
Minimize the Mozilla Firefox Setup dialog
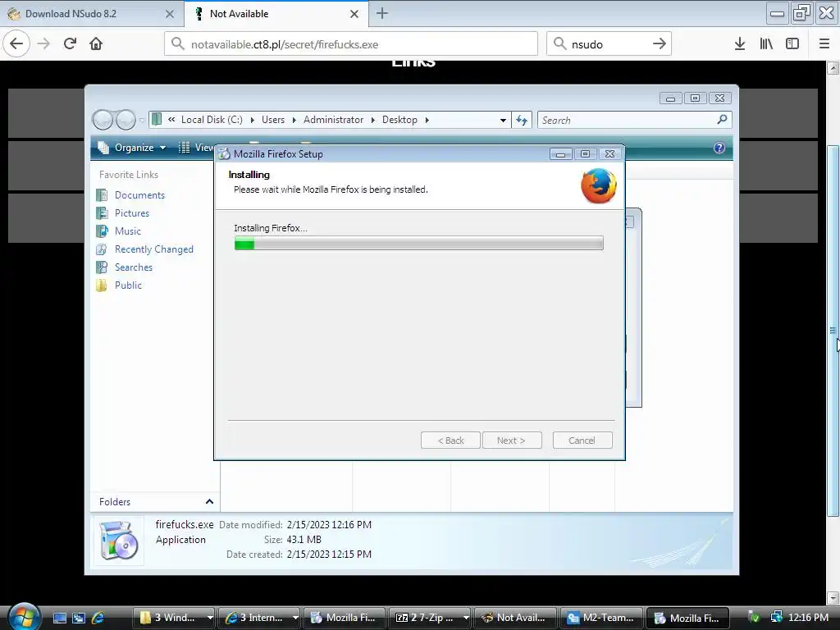[560, 154]
